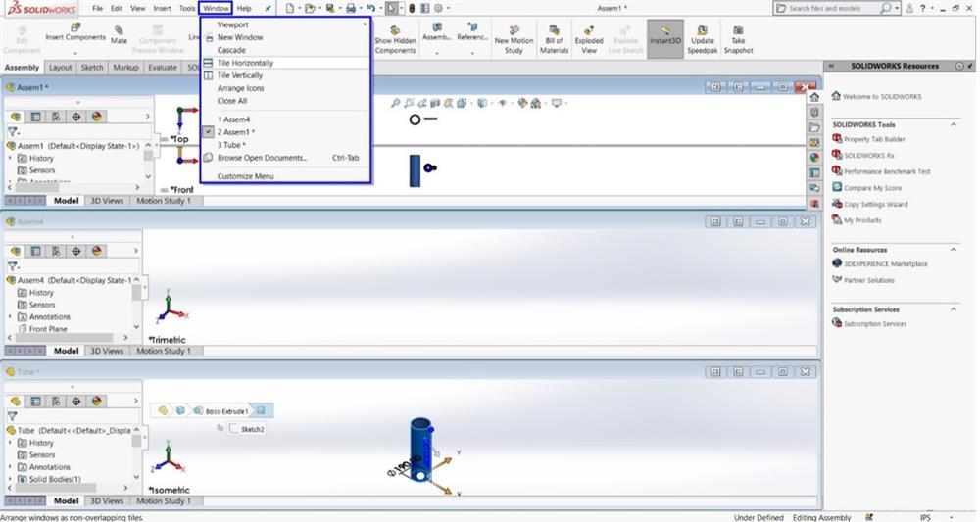Click Take Snapshot icon
The image size is (980, 522).
coord(738,40)
